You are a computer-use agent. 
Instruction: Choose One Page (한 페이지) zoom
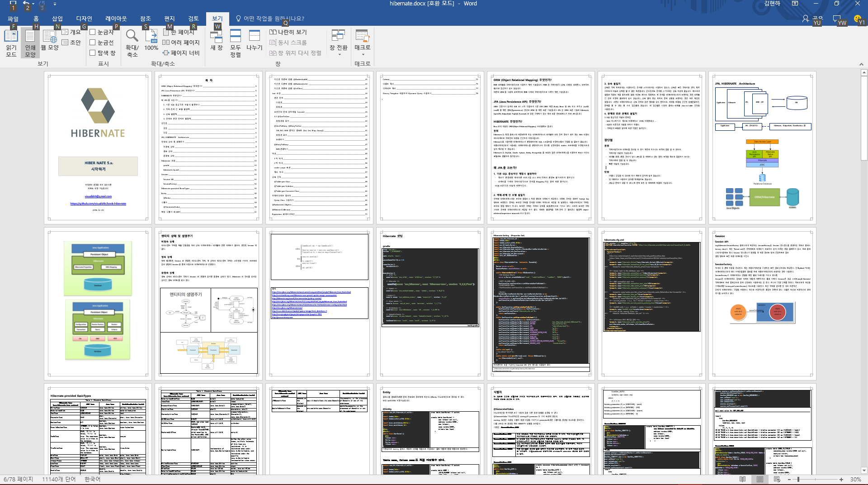click(179, 32)
